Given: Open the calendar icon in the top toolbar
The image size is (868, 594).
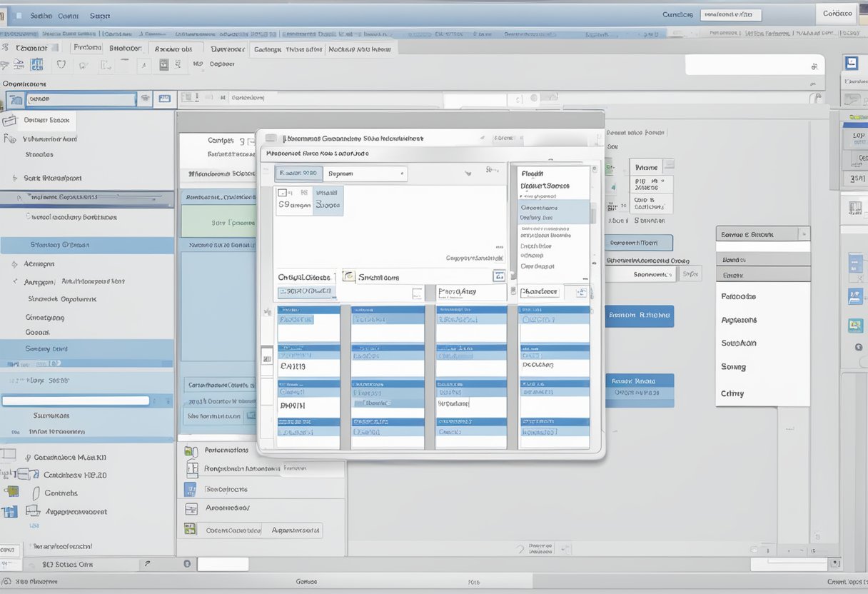Looking at the screenshot, I should coord(164,64).
